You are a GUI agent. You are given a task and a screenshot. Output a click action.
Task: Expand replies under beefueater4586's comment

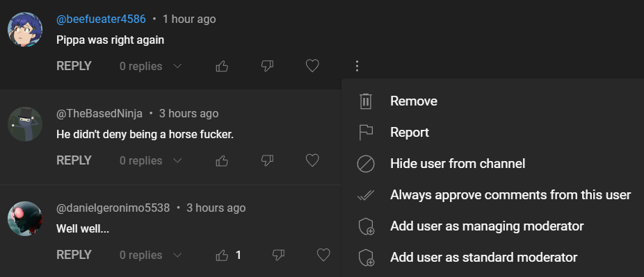click(150, 66)
